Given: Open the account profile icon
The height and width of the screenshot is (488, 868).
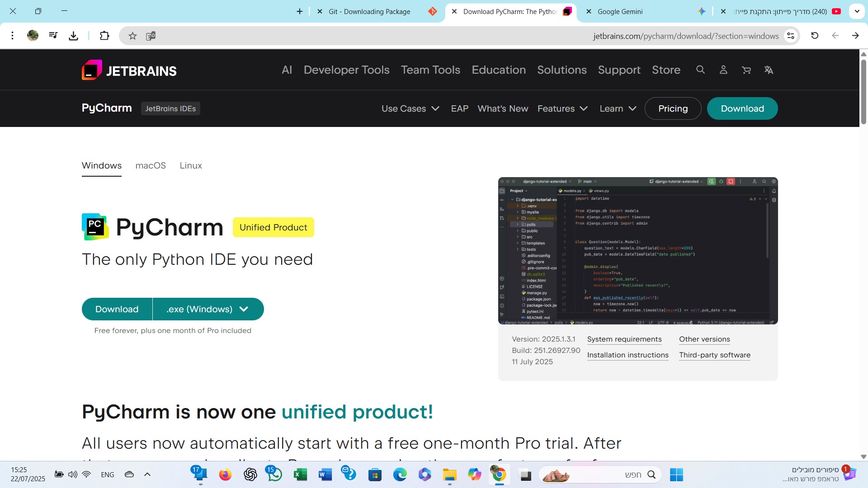Looking at the screenshot, I should coord(723,70).
